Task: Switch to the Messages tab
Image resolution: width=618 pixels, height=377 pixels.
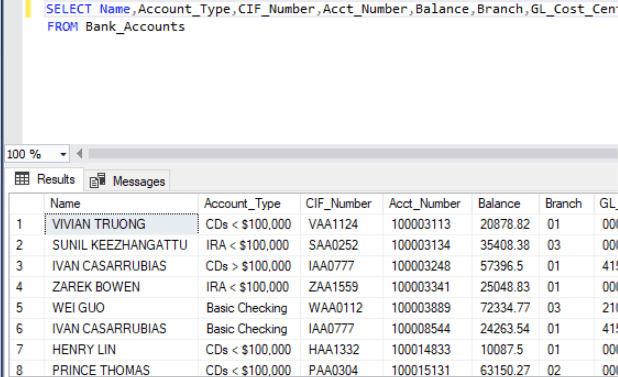Action: coord(127,181)
